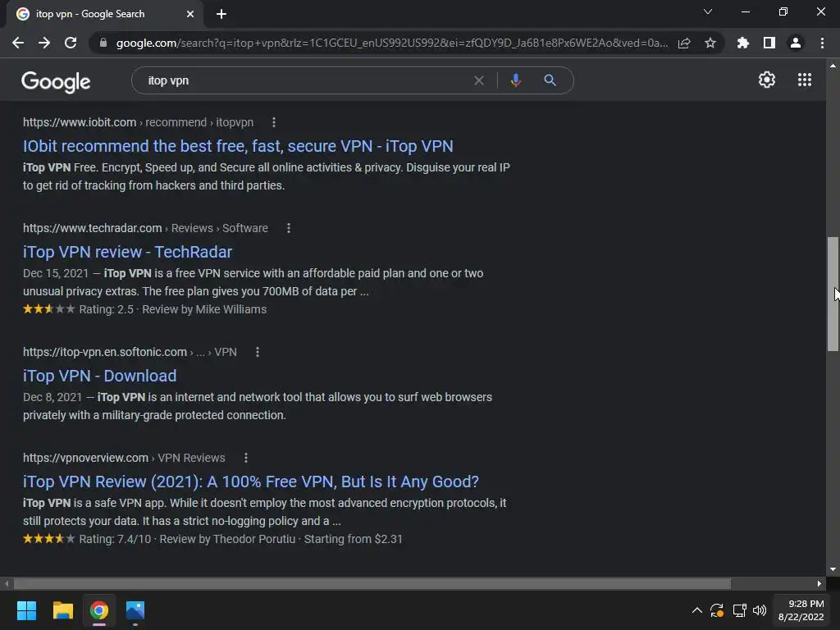Reload the current page
840x630 pixels.
click(71, 43)
